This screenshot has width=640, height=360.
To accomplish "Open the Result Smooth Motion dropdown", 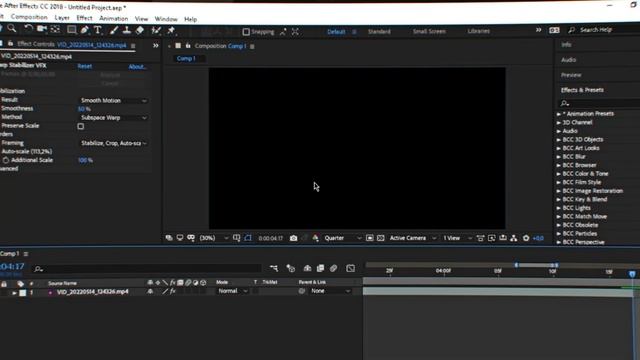I will (113, 100).
